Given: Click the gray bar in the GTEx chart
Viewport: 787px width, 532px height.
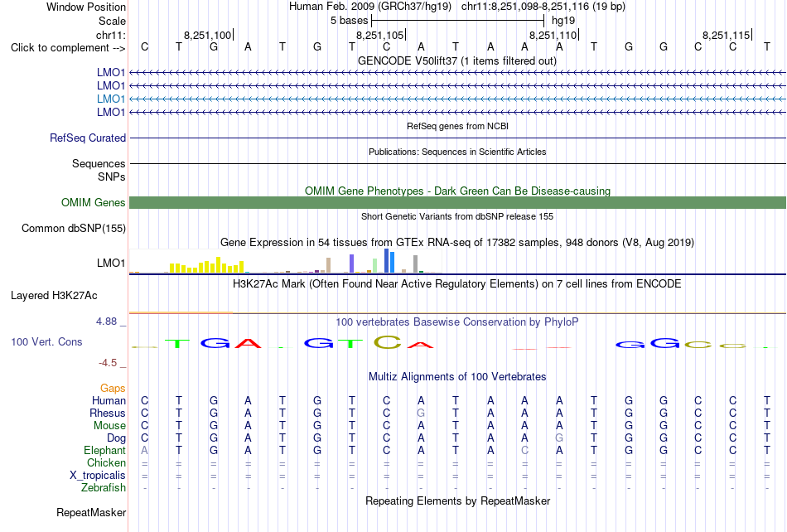Looking at the screenshot, I should tap(416, 264).
